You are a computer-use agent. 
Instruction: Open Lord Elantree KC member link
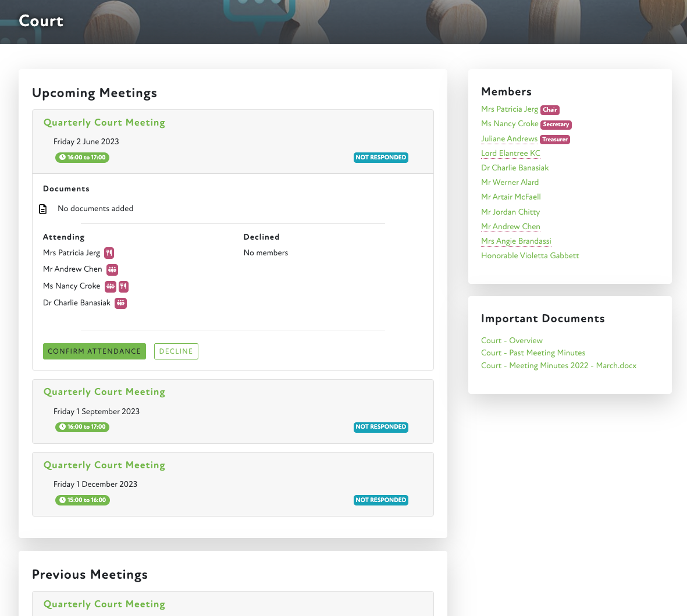click(x=510, y=154)
